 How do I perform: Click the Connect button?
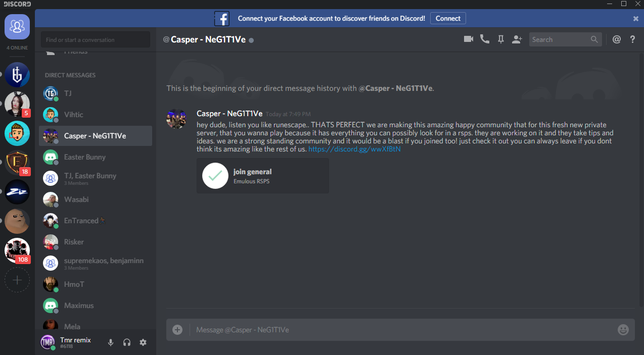[448, 18]
